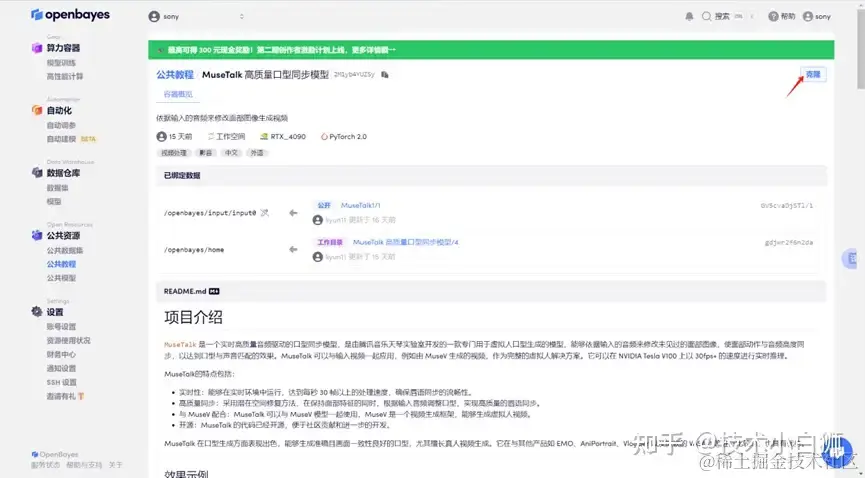865x478 pixels.
Task: Open the sony avatar at top right
Action: point(808,17)
